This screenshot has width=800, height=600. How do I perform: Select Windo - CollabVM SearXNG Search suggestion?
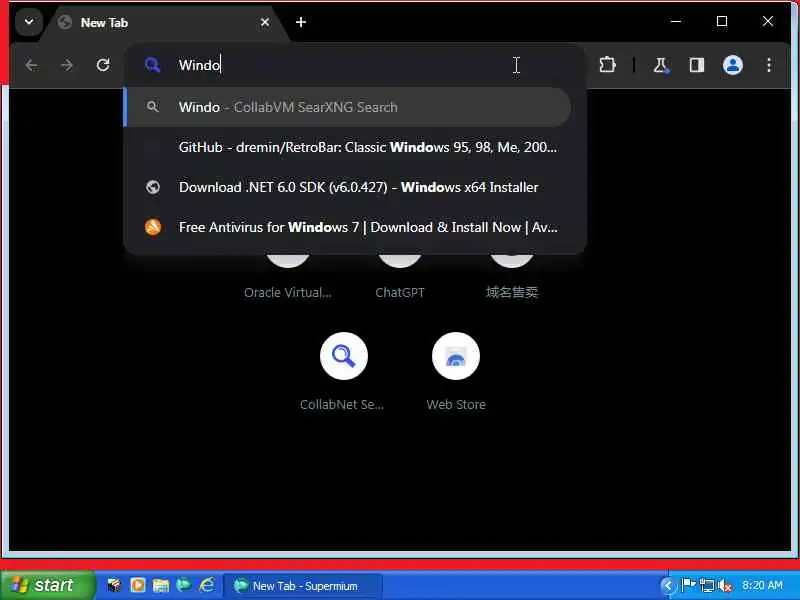347,107
